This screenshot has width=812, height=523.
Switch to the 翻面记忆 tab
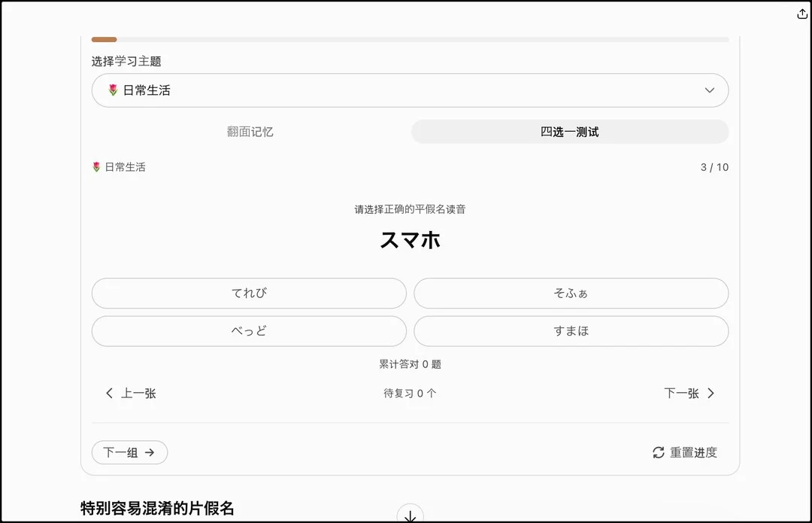click(x=250, y=132)
